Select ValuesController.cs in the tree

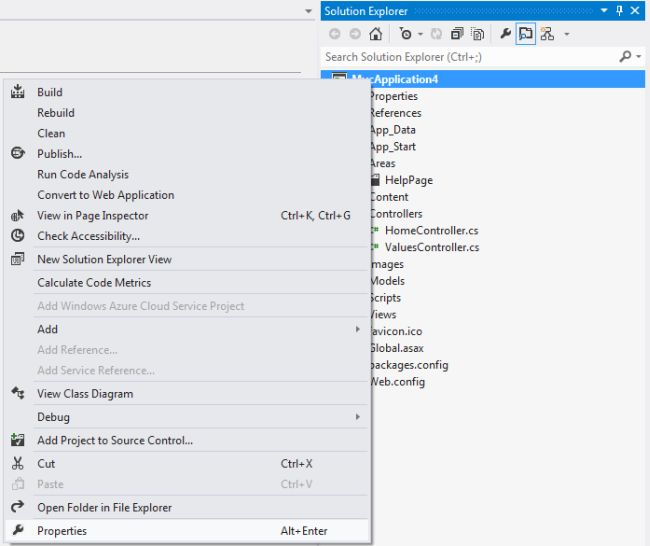[432, 248]
